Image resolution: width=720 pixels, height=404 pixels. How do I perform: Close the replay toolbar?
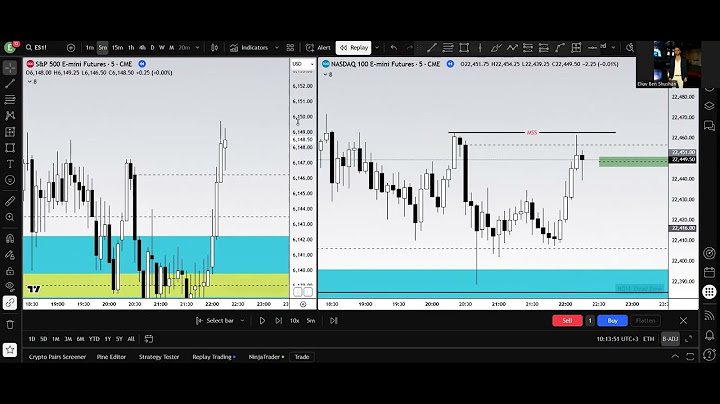683,320
